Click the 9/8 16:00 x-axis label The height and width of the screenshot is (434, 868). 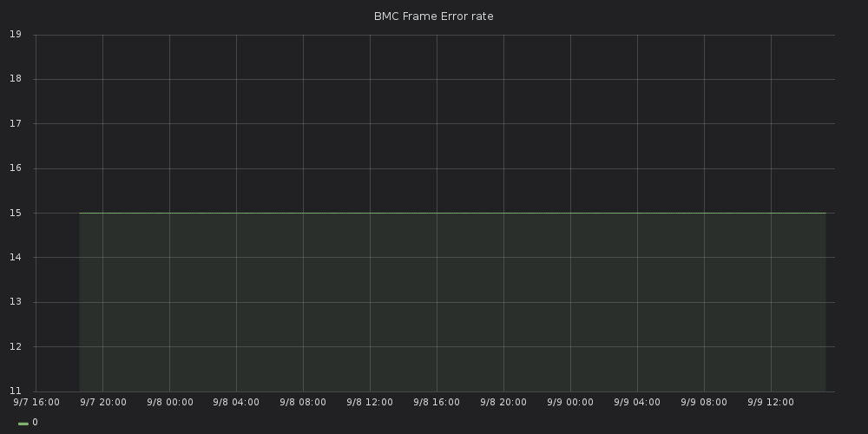click(x=437, y=403)
